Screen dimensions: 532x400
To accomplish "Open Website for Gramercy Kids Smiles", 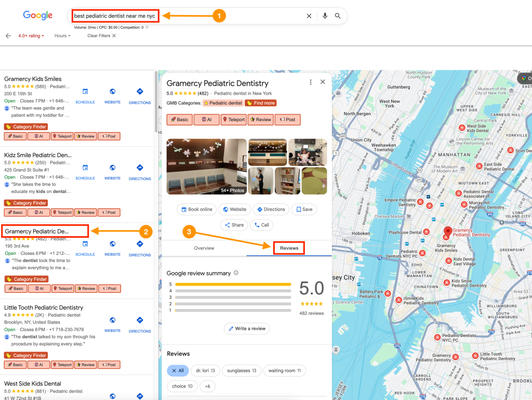I will click(x=112, y=96).
